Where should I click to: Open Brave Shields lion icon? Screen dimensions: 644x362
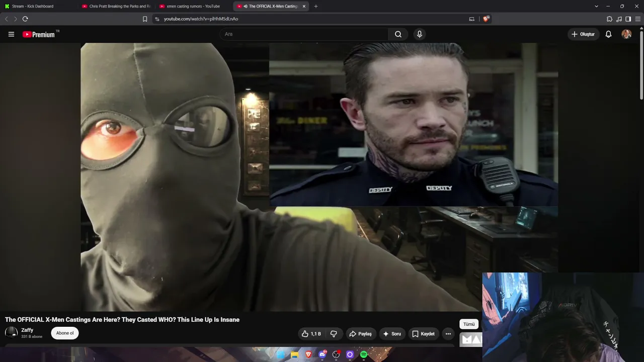(x=486, y=19)
